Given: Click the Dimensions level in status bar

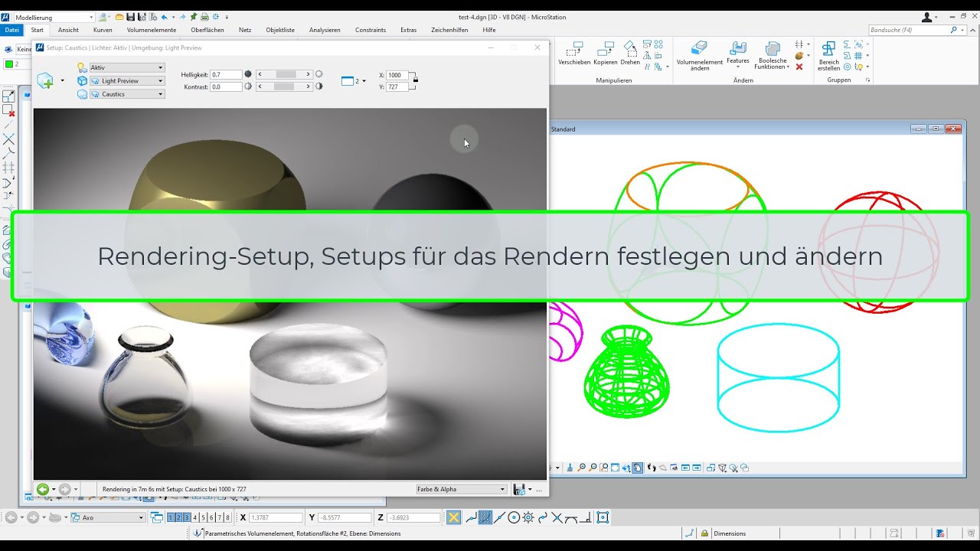Looking at the screenshot, I should (x=730, y=533).
